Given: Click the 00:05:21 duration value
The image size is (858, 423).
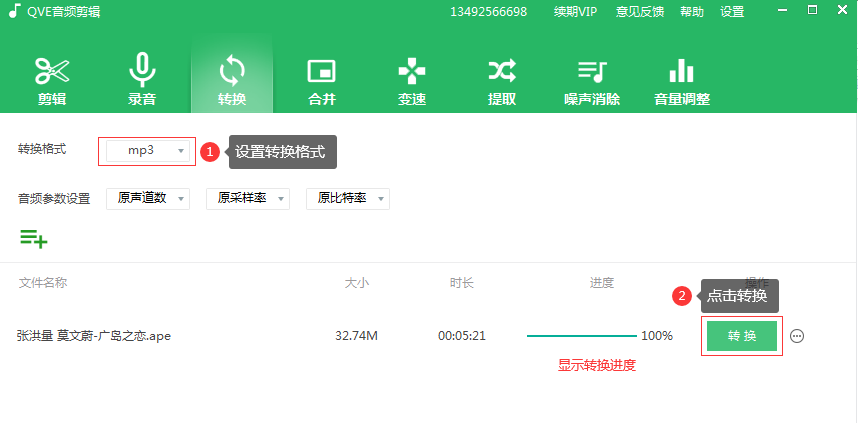Looking at the screenshot, I should tap(462, 335).
